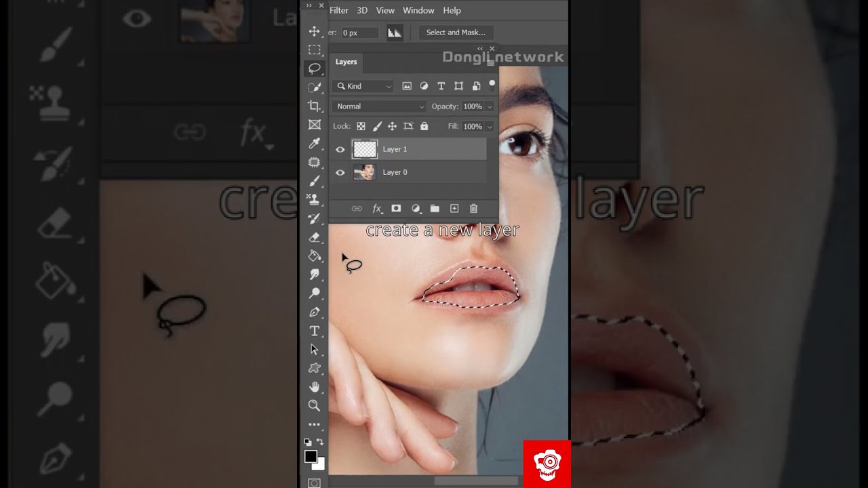
Task: Select the Lasso tool in toolbar
Action: [x=315, y=68]
